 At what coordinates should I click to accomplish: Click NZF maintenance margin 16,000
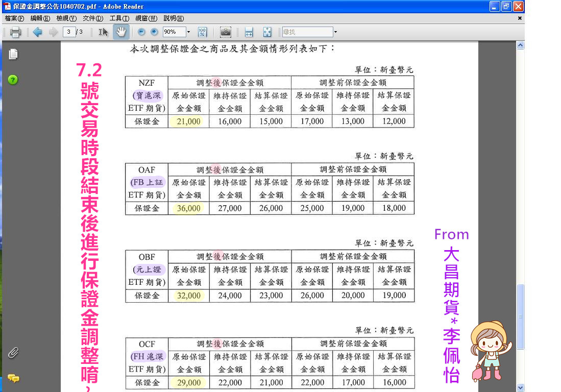click(x=230, y=121)
